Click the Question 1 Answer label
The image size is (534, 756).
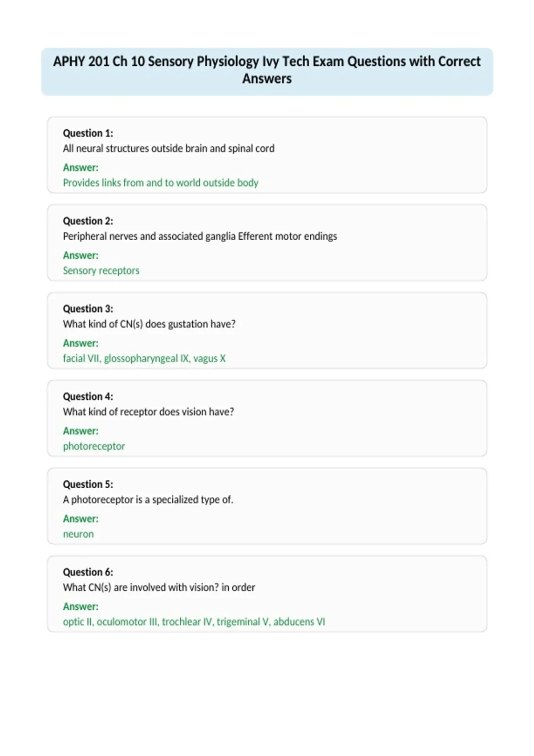[81, 168]
